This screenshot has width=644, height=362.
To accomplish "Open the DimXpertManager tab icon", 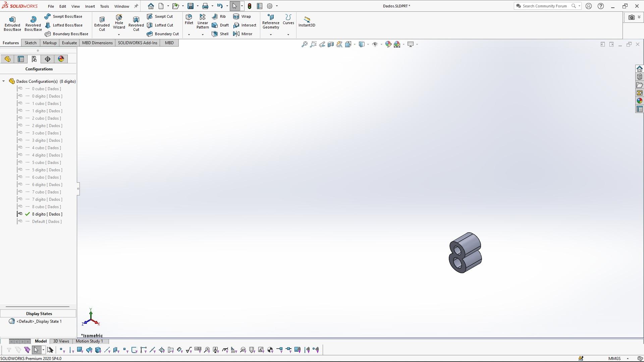I will coord(47,59).
